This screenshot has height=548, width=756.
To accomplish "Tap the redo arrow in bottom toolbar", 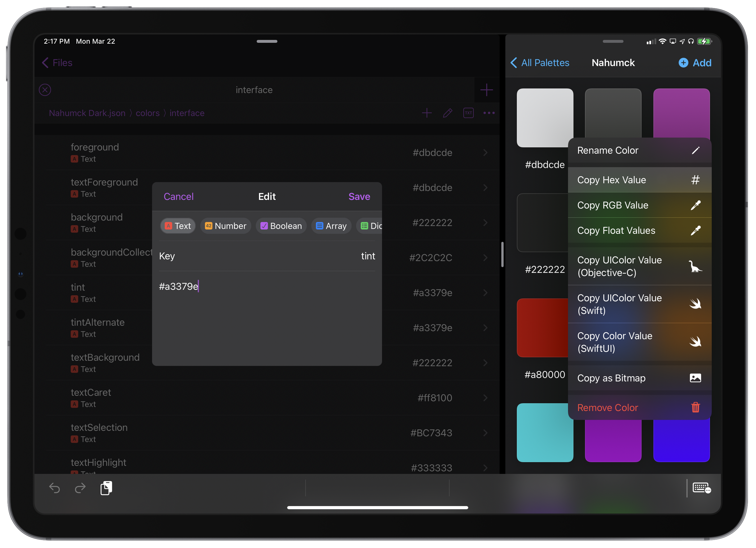I will click(x=80, y=488).
